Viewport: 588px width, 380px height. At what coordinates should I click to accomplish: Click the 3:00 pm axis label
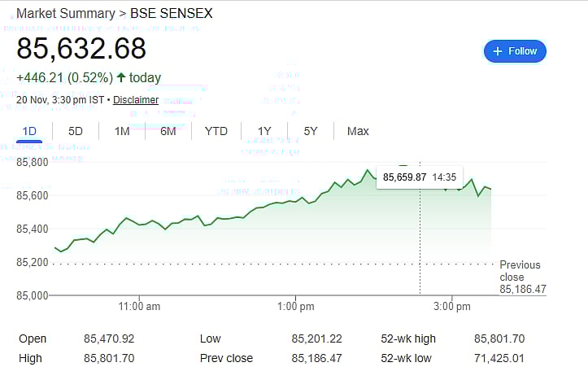tap(452, 307)
